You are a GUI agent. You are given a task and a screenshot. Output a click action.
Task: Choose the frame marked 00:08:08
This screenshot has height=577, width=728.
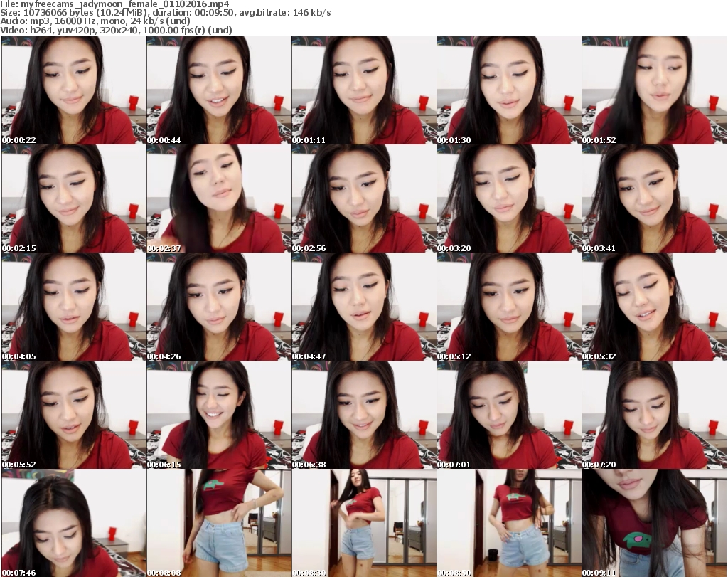pos(219,523)
